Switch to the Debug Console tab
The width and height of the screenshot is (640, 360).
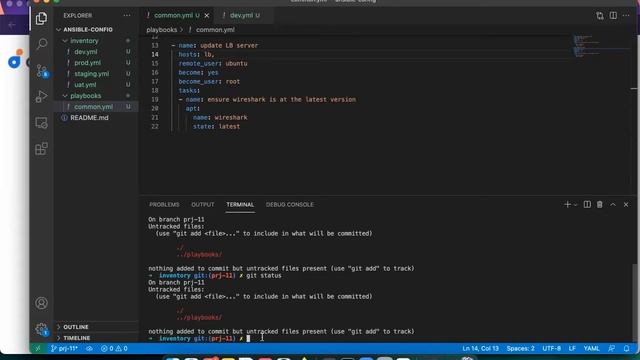coord(290,204)
